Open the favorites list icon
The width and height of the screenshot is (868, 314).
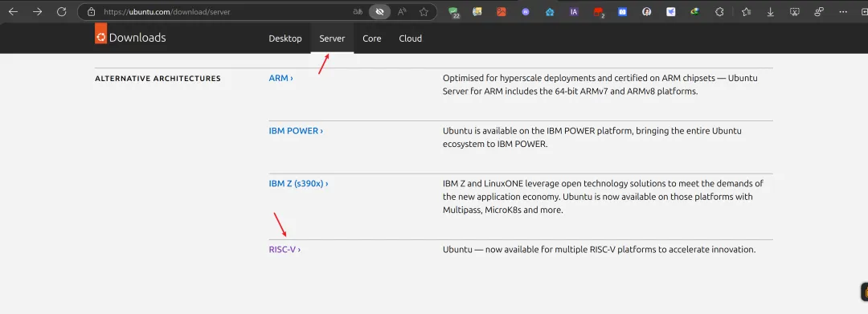746,11
